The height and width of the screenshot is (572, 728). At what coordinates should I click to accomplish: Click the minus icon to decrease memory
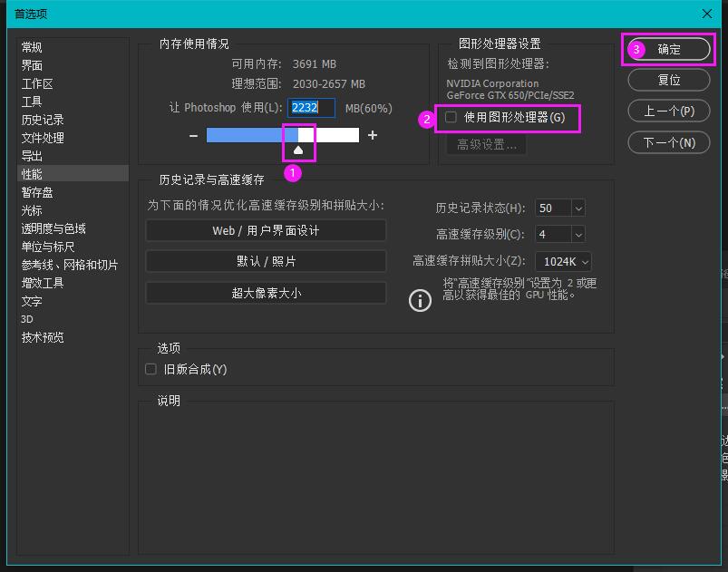194,136
